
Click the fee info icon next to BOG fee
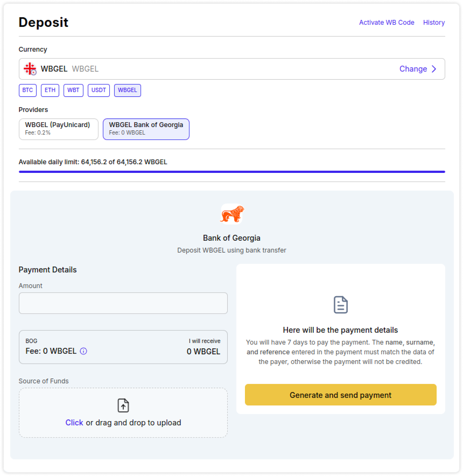(x=84, y=351)
